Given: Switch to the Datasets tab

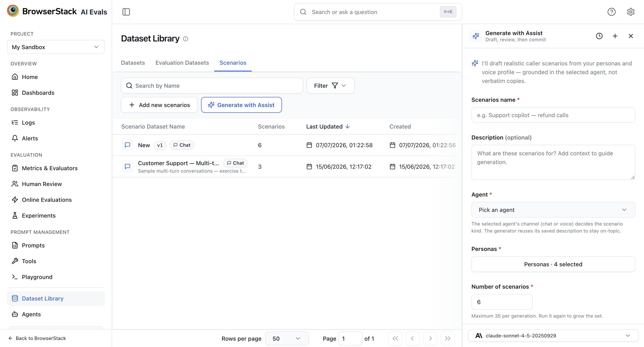Looking at the screenshot, I should click(x=133, y=63).
